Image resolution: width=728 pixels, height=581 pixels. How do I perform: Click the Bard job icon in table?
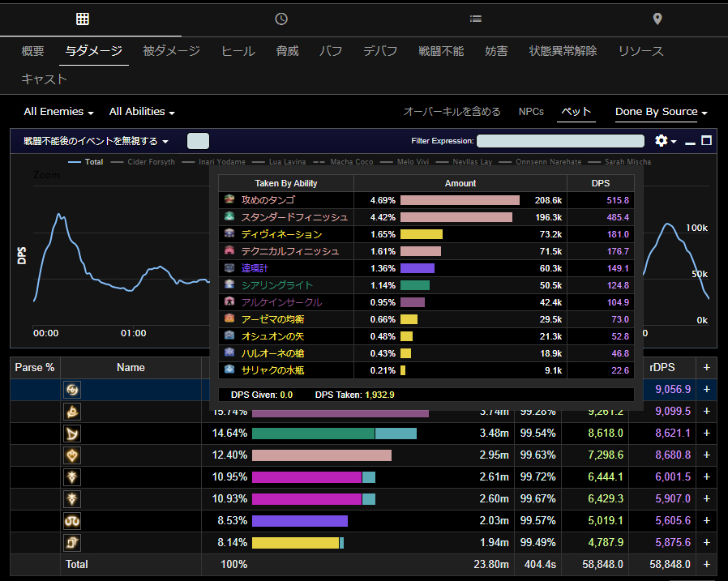[72, 434]
